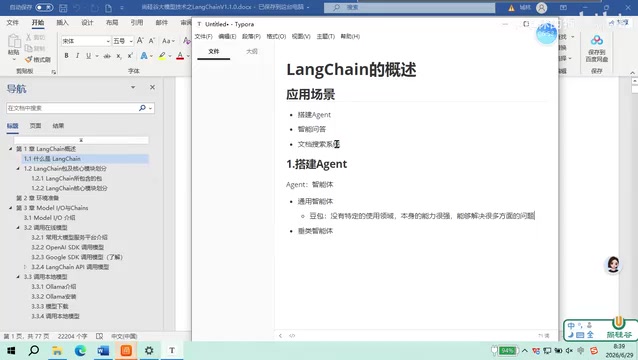Click the Undo arrow in Word

(x=77, y=8)
